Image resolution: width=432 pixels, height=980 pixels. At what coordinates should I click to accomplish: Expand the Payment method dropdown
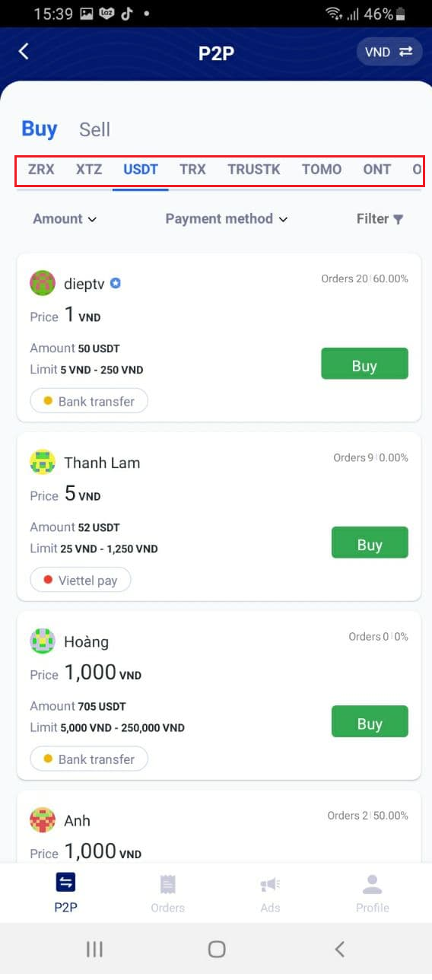coord(227,219)
